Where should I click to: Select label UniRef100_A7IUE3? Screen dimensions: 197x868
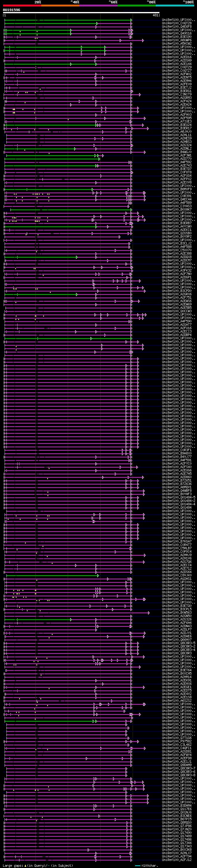coord(177,122)
